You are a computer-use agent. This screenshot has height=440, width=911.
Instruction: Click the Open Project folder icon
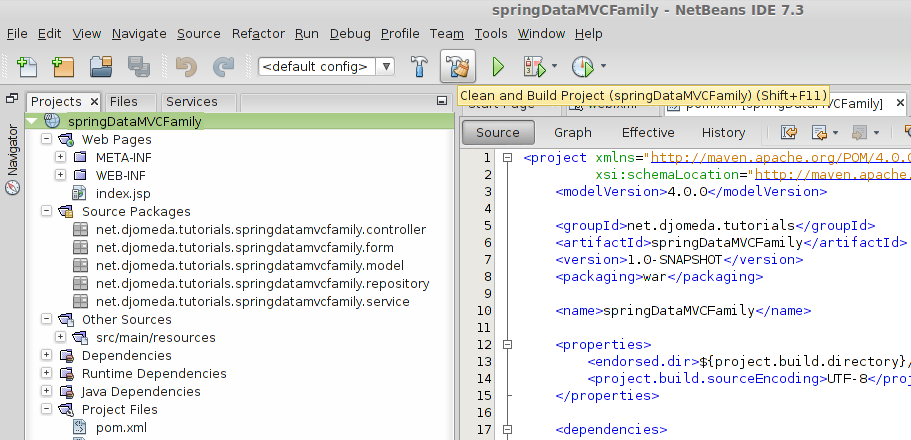click(x=101, y=66)
